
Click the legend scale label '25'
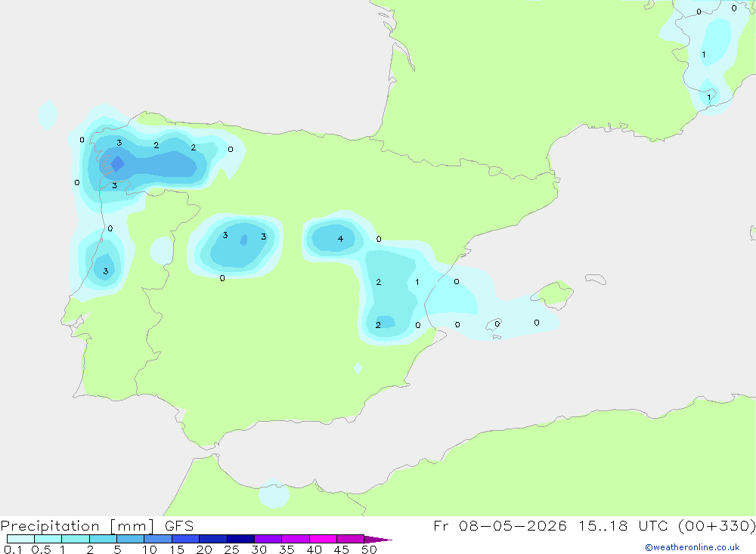[232, 549]
